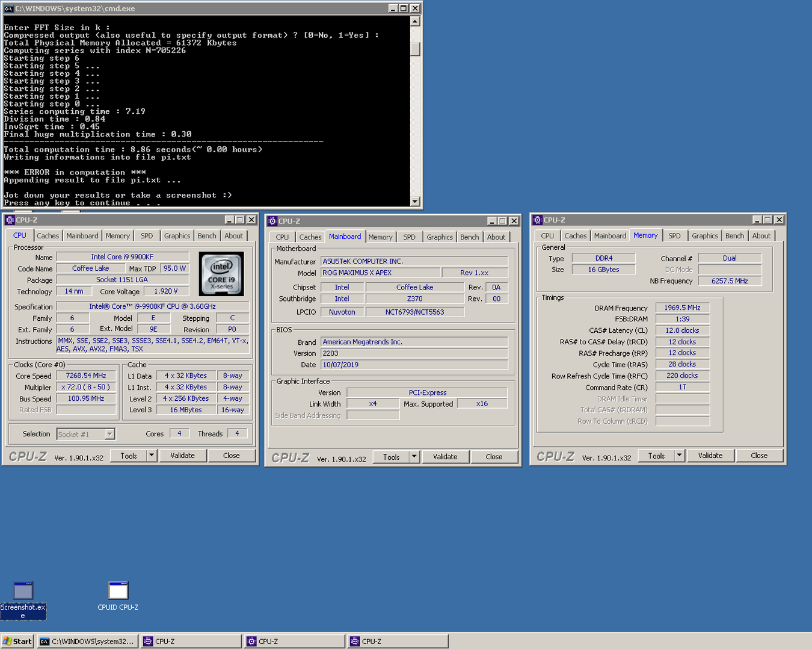812x650 pixels.
Task: Click cmd window scrollbar up arrow
Action: 415,21
